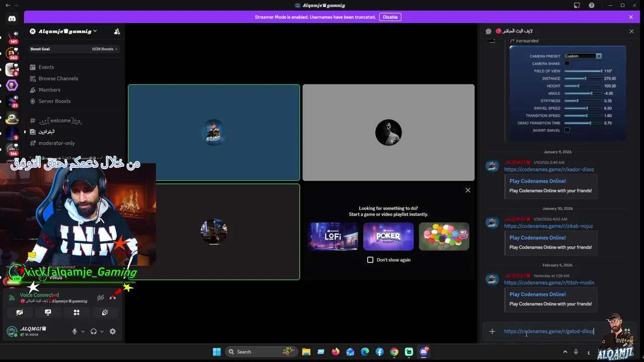This screenshot has width=644, height=362.
Task: Expand headphone output options arrow
Action: coord(102,331)
